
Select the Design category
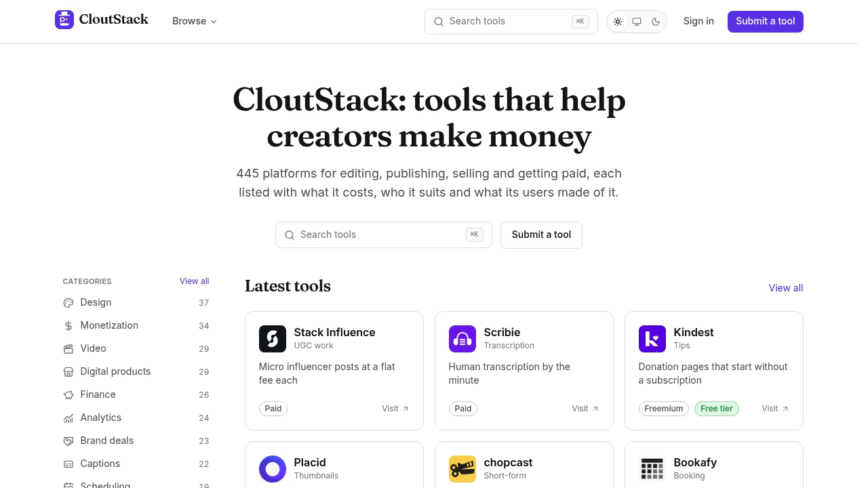(x=136, y=302)
